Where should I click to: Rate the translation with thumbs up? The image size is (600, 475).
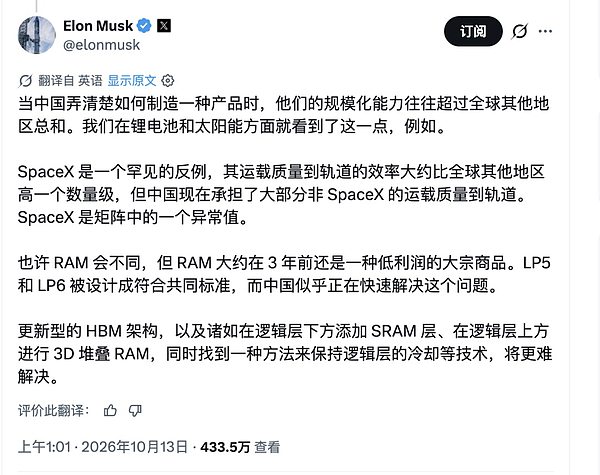pyautogui.click(x=110, y=411)
